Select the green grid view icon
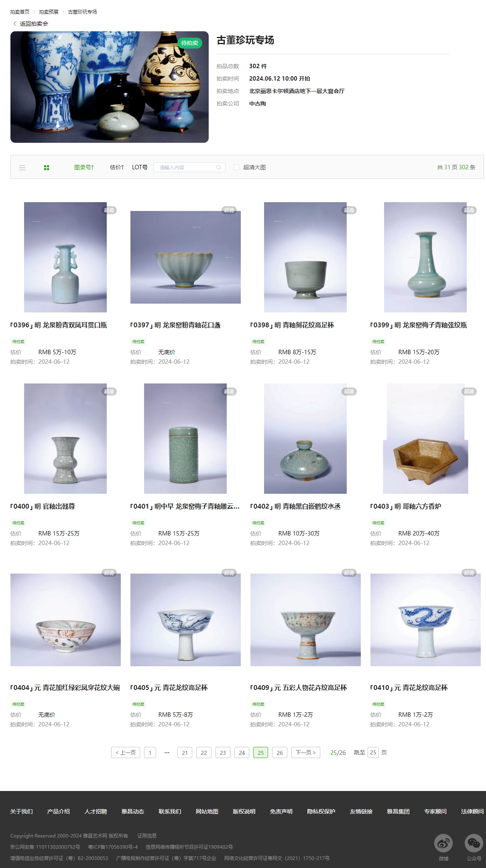The width and height of the screenshot is (486, 868). pos(47,168)
